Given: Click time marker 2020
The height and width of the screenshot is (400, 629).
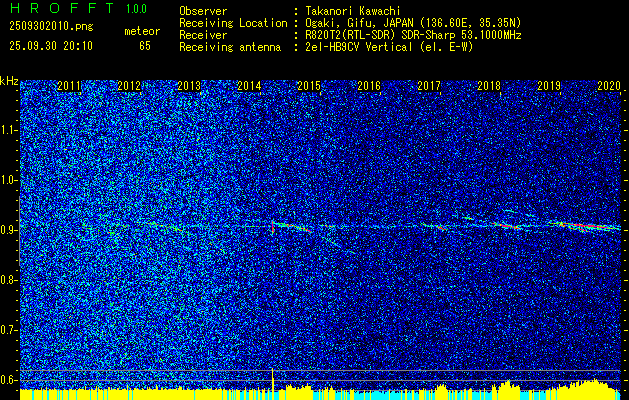Looking at the screenshot, I should point(609,85).
